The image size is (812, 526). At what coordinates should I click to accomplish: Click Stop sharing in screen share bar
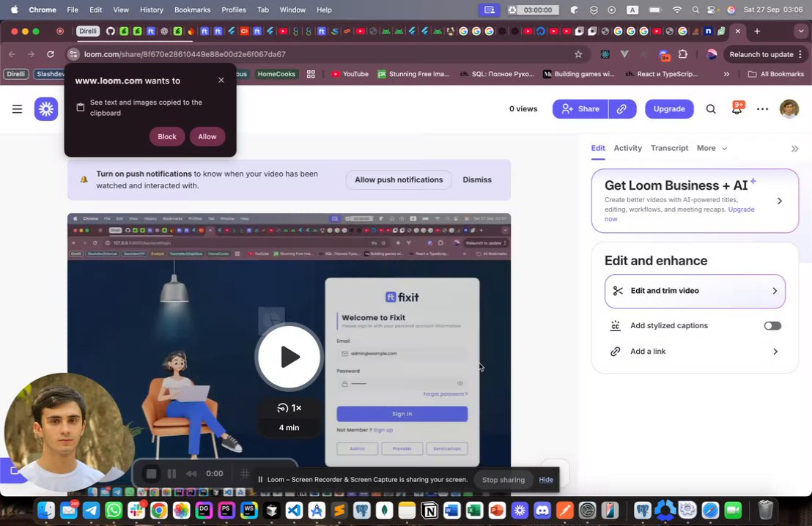(503, 480)
